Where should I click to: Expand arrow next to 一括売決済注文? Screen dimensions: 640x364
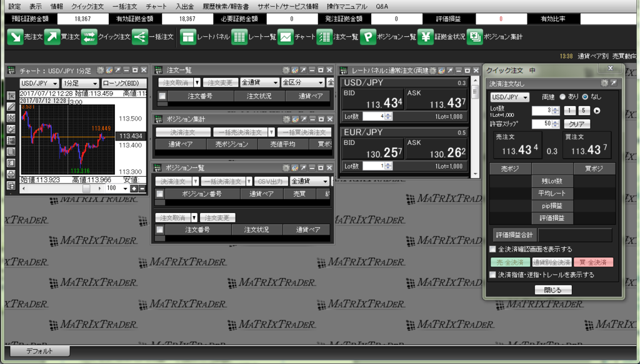pos(271,132)
